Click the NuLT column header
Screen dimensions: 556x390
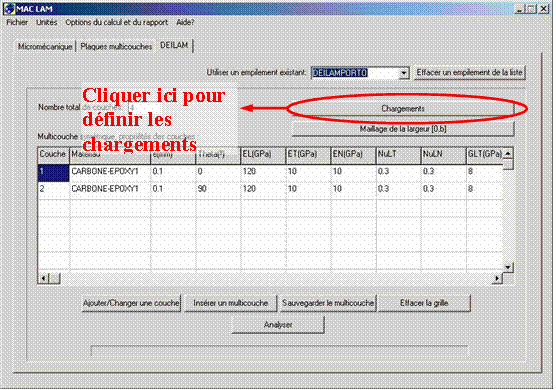(x=398, y=155)
